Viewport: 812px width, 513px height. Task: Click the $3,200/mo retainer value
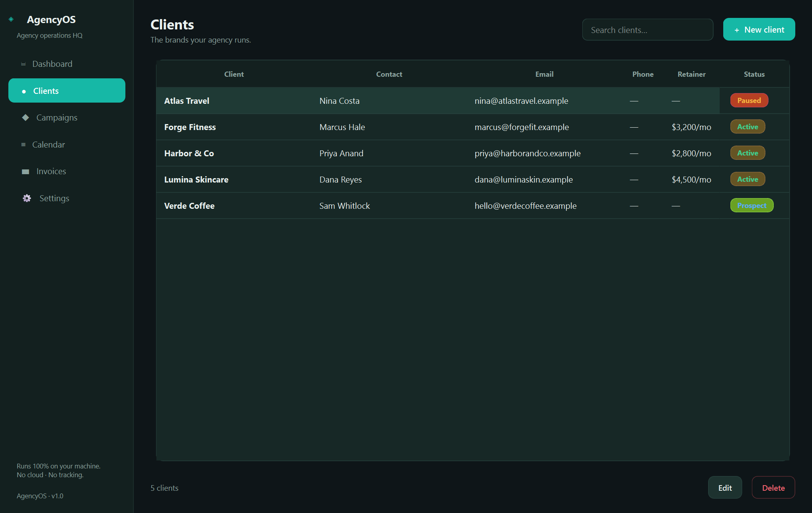(x=691, y=127)
